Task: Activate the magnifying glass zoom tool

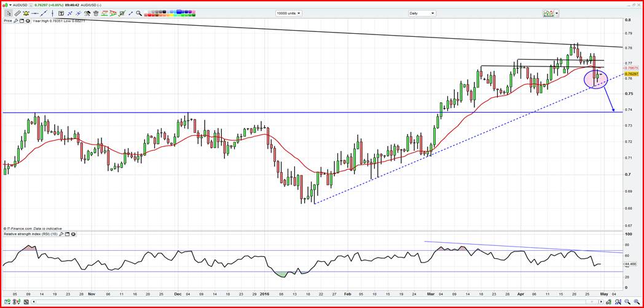Action: [139, 13]
